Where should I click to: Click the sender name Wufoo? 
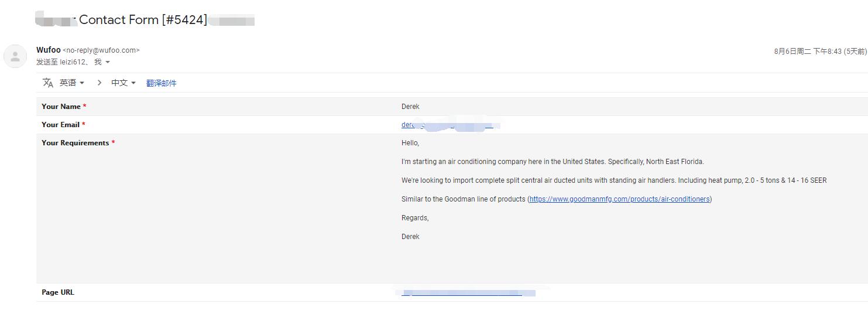pos(48,50)
